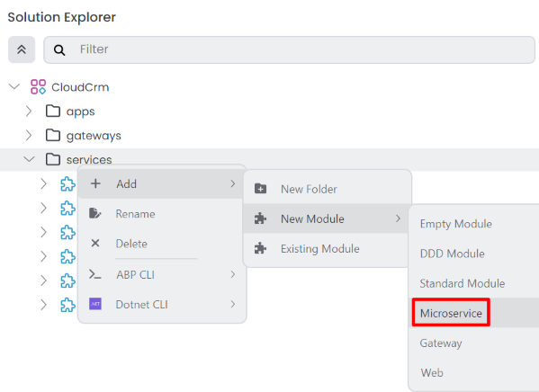
Task: Click the New Folder plus-folder icon
Action: point(260,189)
